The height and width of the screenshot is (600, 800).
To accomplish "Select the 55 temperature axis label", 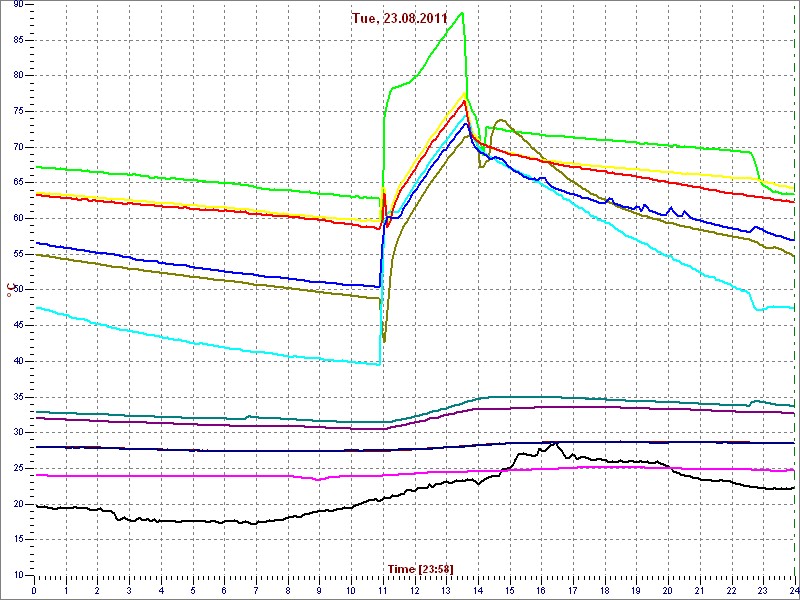I will click(18, 254).
